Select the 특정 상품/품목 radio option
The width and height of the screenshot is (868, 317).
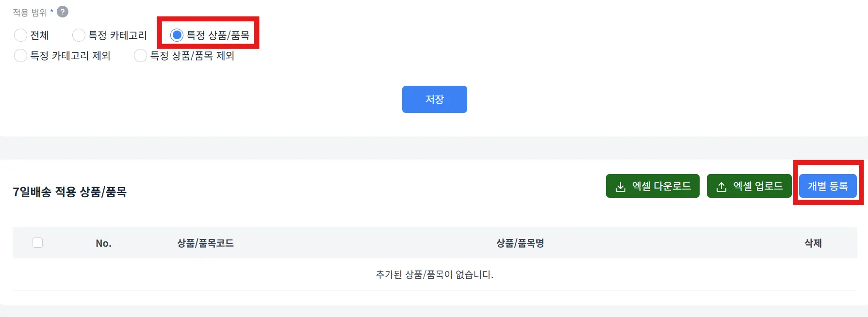coord(177,35)
